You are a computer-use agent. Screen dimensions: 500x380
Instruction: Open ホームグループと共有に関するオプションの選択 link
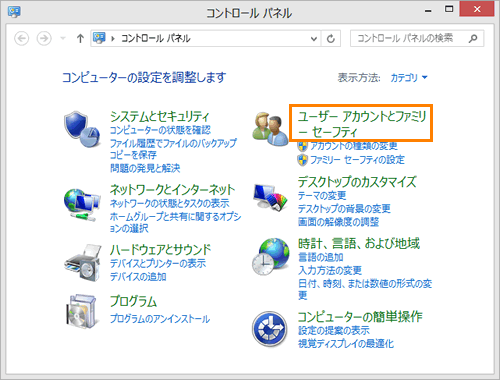(175, 222)
